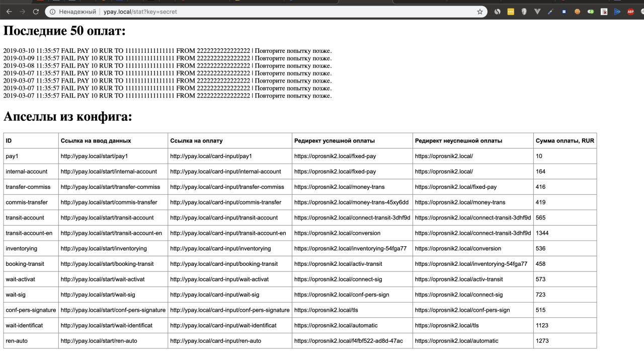
Task: Click the "Последние 50 оплат:" heading
Action: 64,31
